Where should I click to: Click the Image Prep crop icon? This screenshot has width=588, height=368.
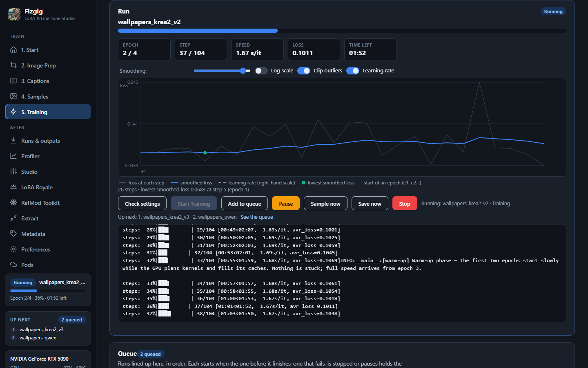tap(13, 65)
